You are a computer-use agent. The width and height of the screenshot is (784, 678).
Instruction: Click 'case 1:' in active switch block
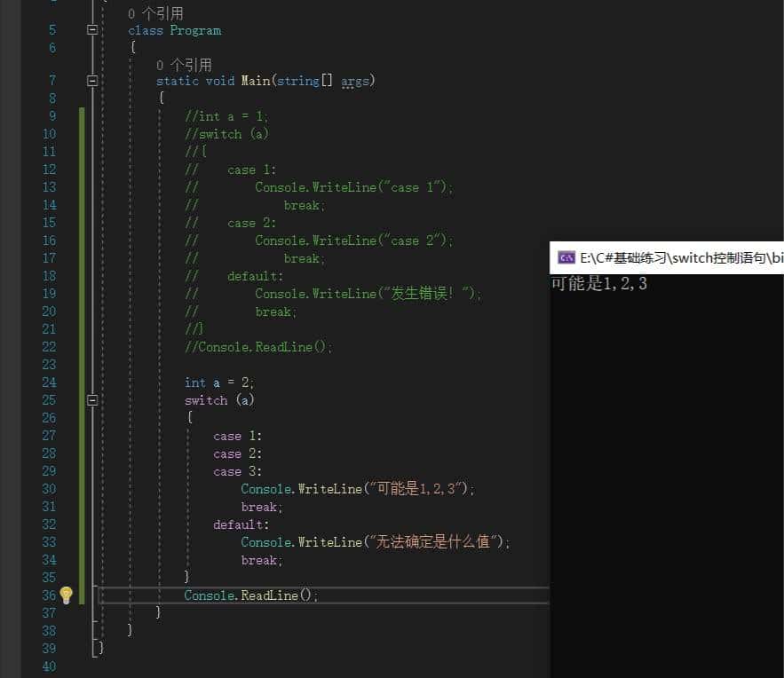[x=237, y=437]
